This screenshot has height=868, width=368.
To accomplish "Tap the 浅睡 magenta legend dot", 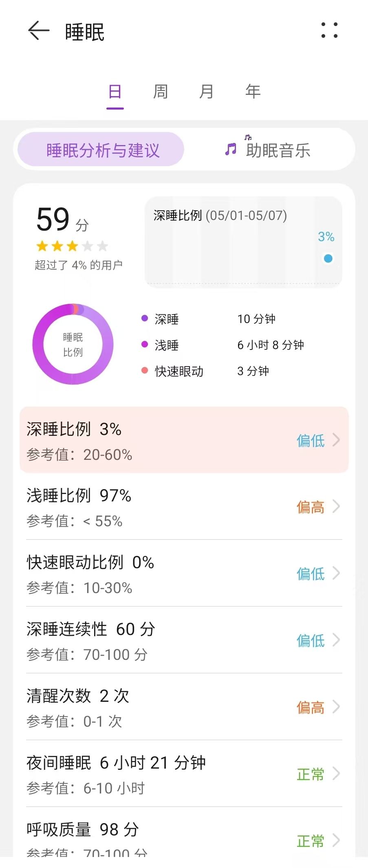I will 144,344.
